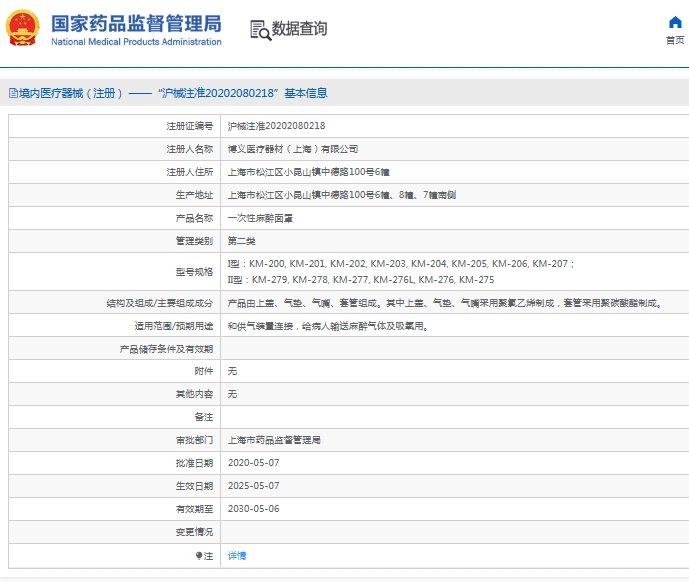Click the 国家药品监督管理局 title

tap(137, 23)
